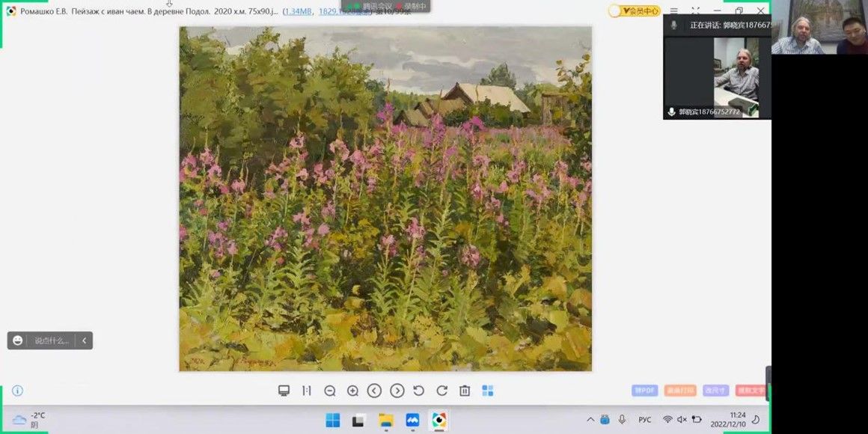Zoom out of the painting
This screenshot has width=868, height=434.
click(330, 391)
